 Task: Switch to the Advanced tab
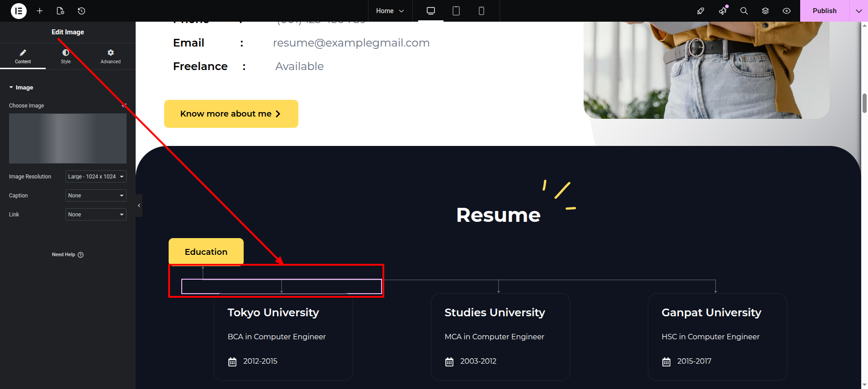[110, 56]
